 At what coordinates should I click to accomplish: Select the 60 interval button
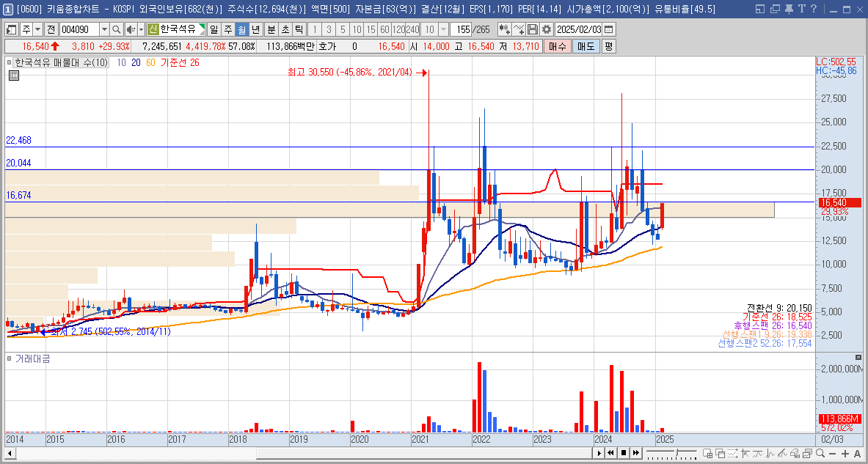pyautogui.click(x=384, y=30)
